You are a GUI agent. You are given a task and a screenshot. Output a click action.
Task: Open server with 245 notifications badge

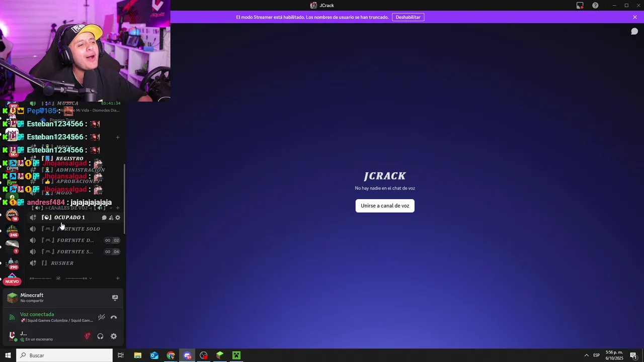coord(12,231)
